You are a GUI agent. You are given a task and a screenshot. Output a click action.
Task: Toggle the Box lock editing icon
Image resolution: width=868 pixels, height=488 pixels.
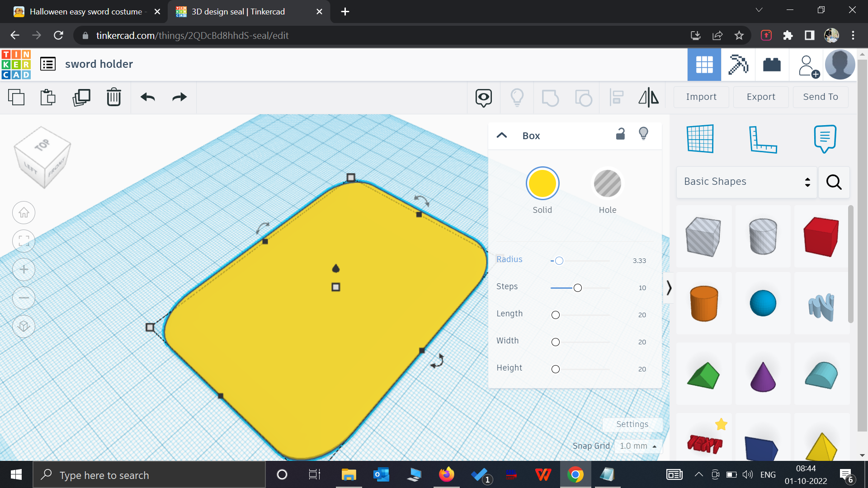620,134
